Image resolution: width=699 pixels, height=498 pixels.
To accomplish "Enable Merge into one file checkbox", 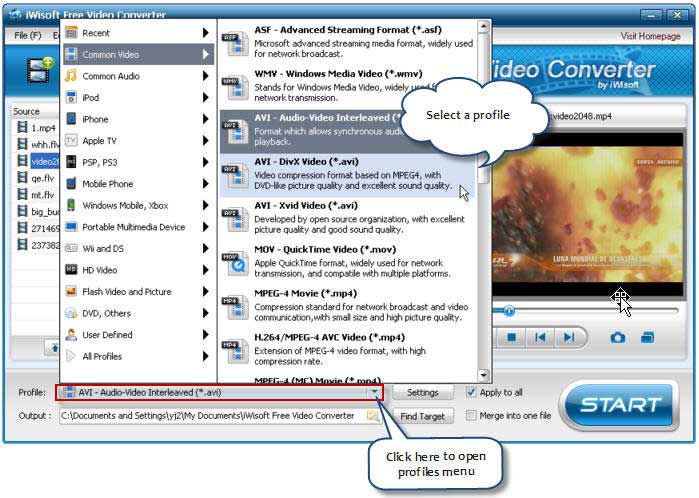I will [471, 416].
